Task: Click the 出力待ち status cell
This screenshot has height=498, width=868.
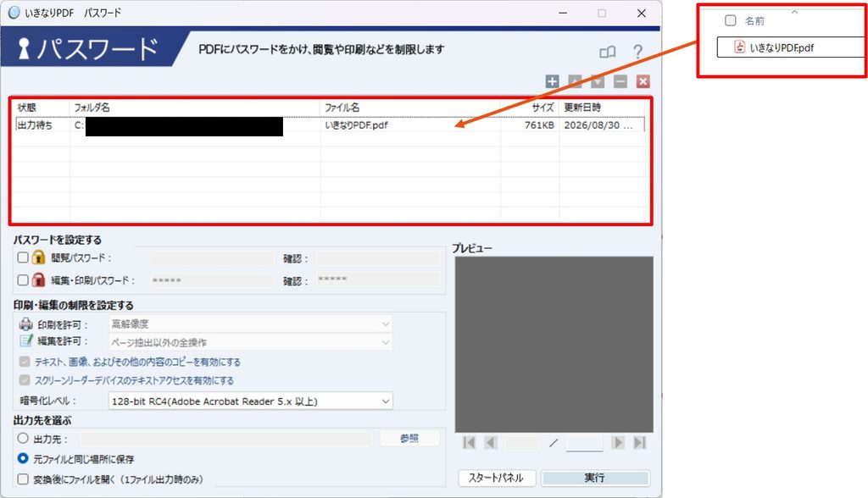Action: tap(34, 125)
